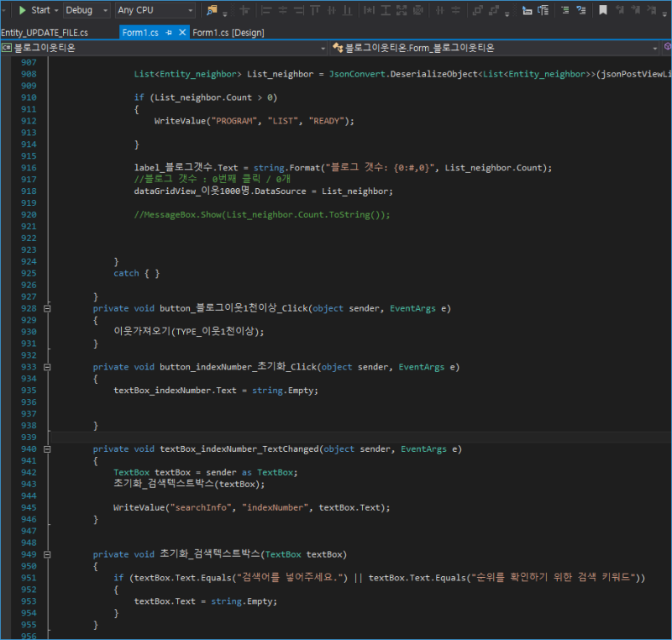Click the "READY" string on line 912
The image size is (672, 640).
coord(327,121)
